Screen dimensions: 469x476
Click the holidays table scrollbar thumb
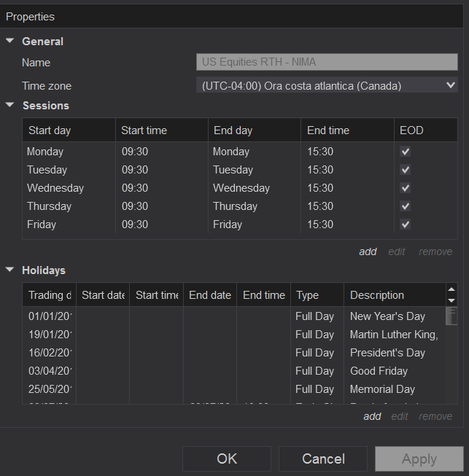click(x=451, y=316)
